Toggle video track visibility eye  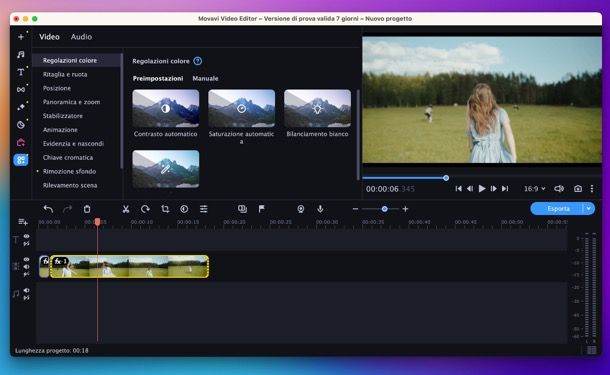click(x=26, y=259)
